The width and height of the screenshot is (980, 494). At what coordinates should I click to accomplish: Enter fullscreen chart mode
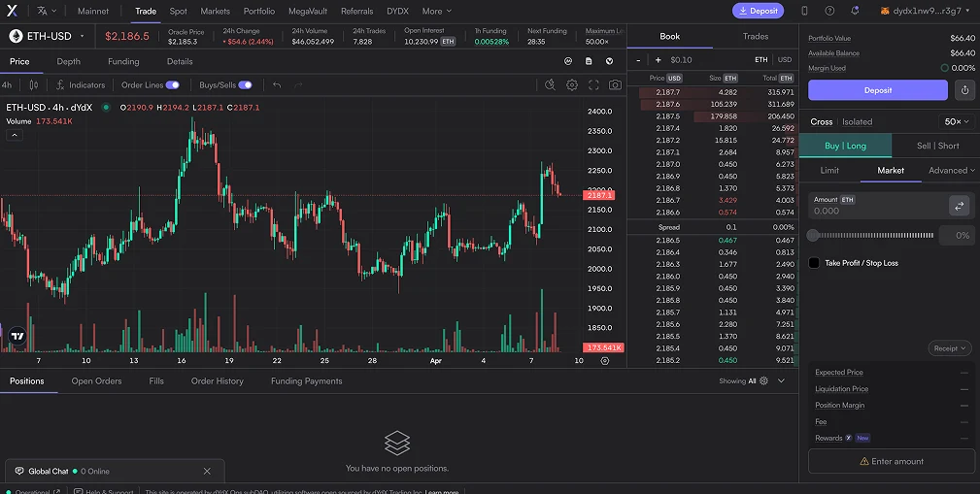point(593,85)
